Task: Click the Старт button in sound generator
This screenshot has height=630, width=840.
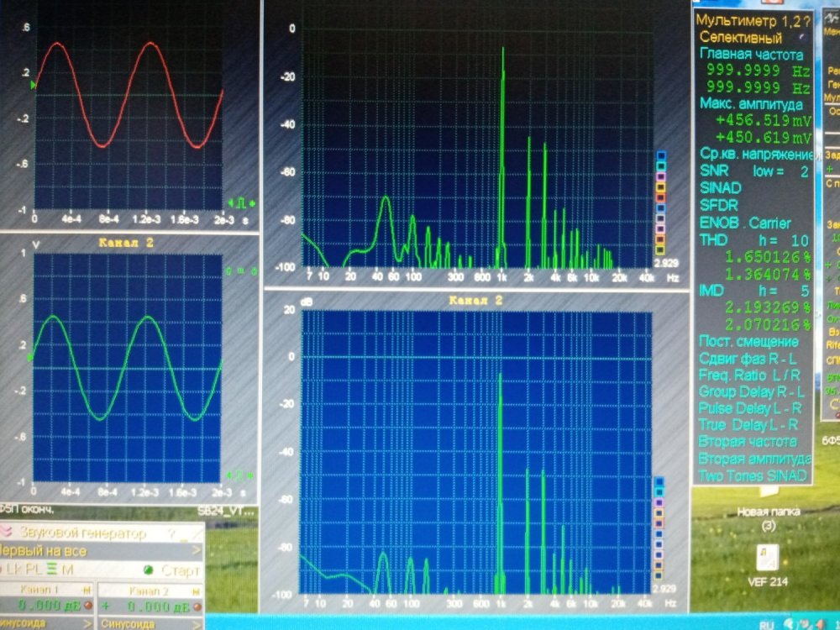Action: (181, 570)
